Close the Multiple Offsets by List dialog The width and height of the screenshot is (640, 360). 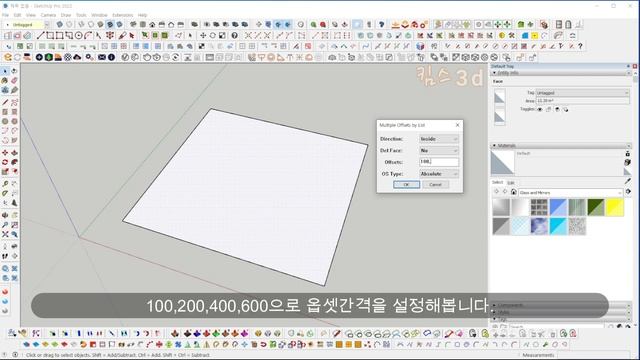coord(458,125)
